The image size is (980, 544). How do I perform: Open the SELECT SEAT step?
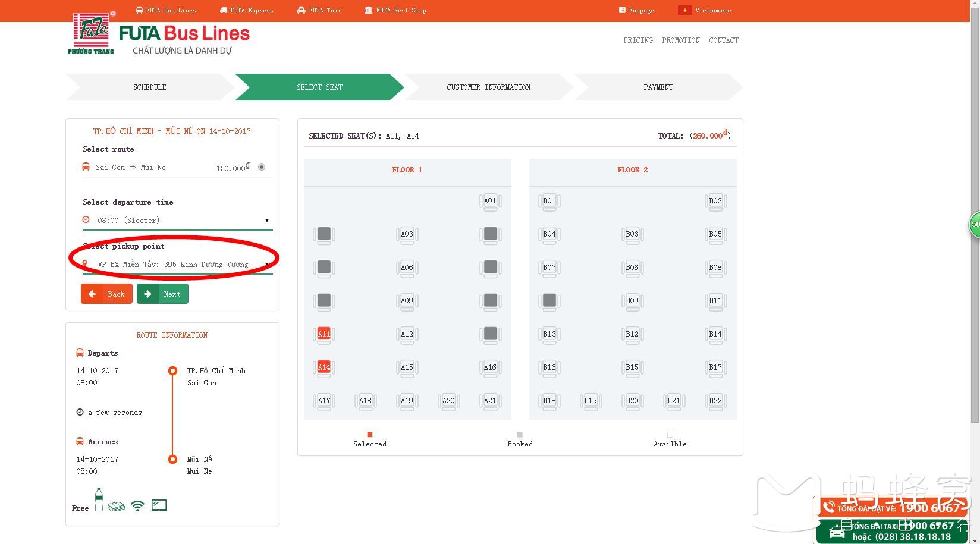(320, 87)
